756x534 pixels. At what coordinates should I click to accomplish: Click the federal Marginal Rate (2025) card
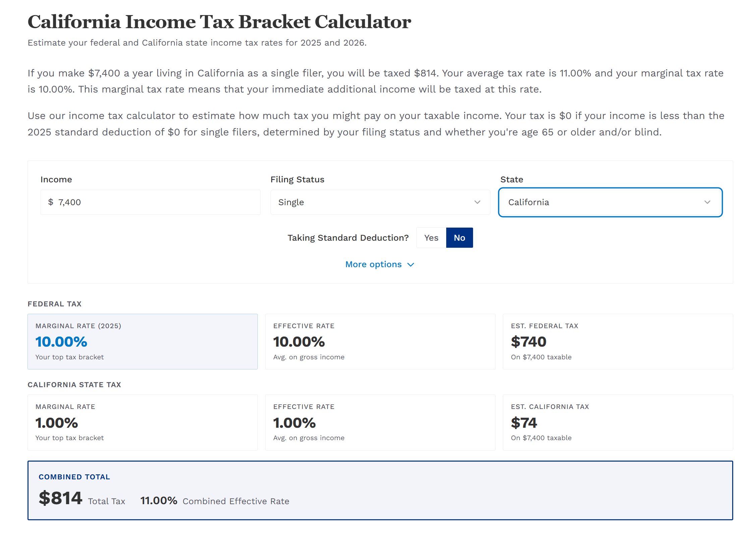click(142, 342)
